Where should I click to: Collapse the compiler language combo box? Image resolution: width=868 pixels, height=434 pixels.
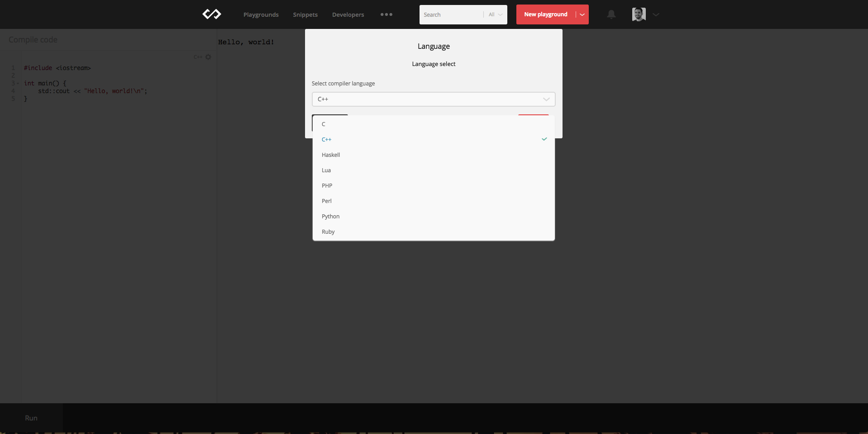click(x=434, y=99)
